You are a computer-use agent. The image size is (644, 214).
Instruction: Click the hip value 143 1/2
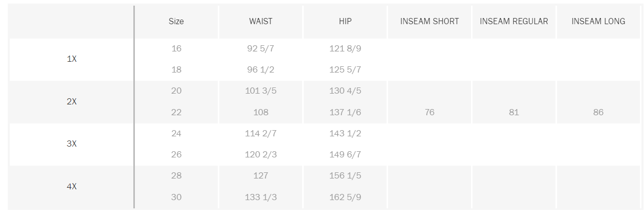pyautogui.click(x=345, y=133)
